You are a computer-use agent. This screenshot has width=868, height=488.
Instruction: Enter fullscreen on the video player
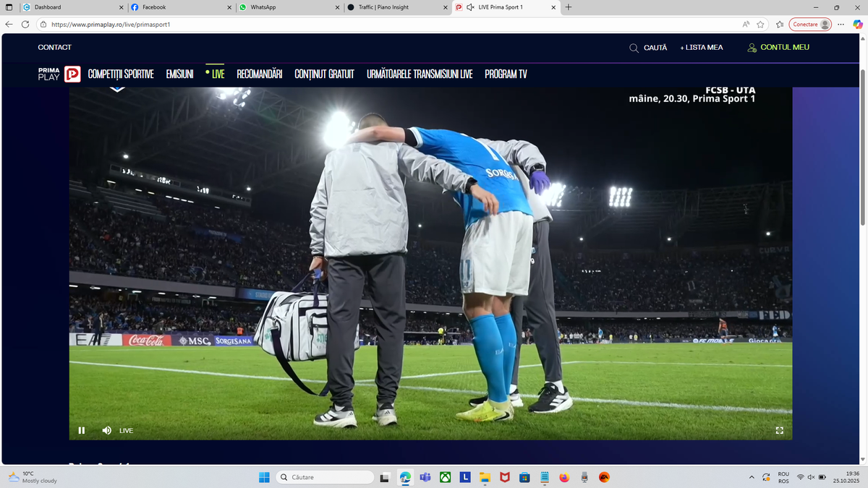coord(780,430)
